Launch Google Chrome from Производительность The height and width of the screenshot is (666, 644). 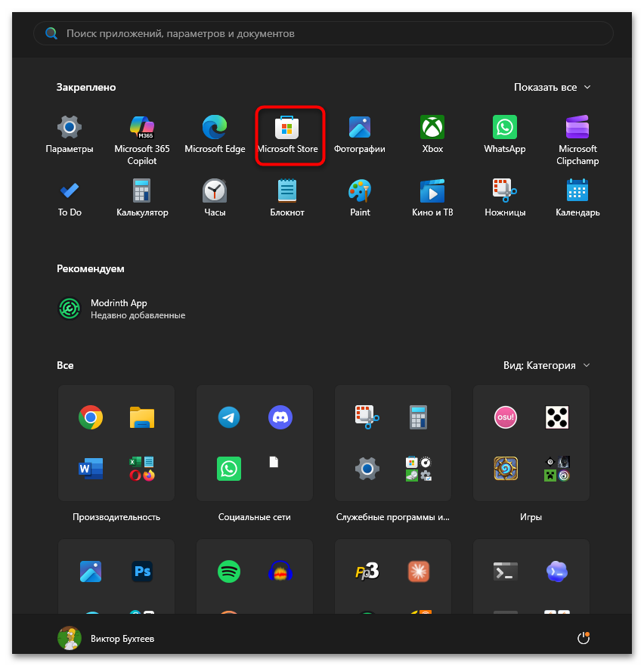point(91,417)
